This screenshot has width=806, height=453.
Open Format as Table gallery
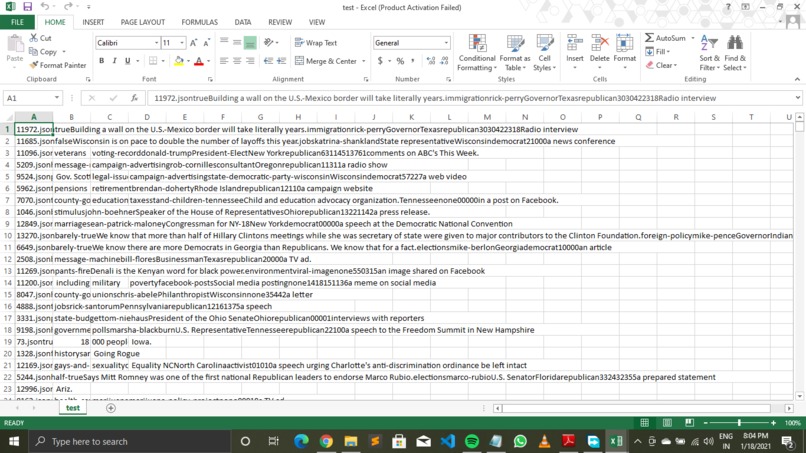click(515, 53)
